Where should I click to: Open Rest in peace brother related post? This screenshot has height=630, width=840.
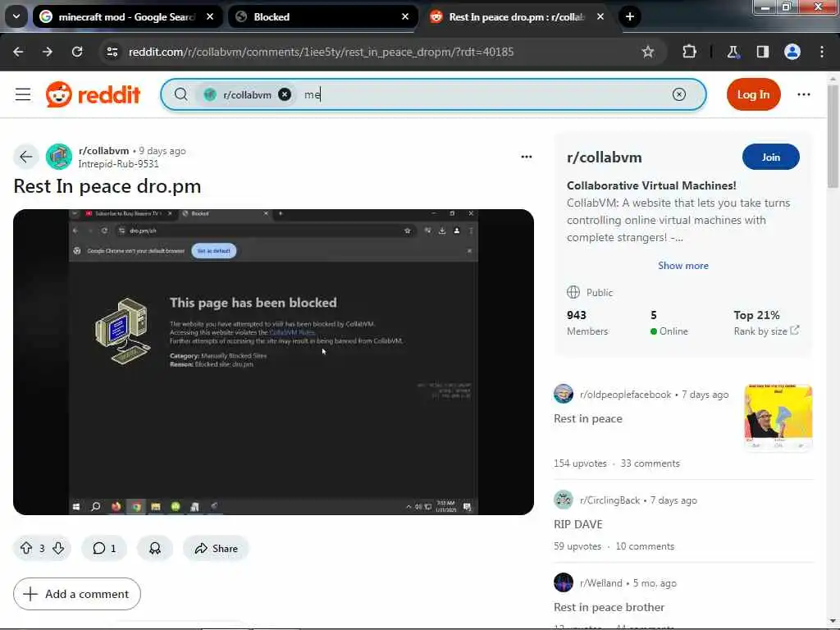tap(609, 607)
